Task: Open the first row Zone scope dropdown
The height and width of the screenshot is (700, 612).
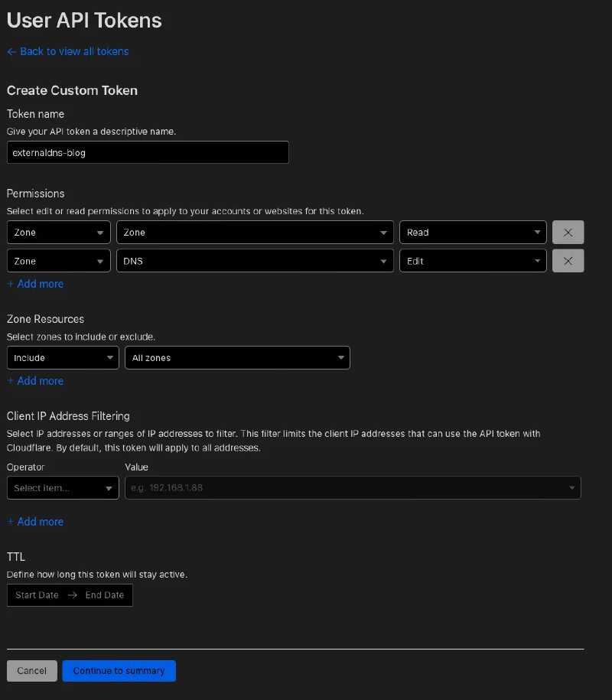Action: (58, 232)
